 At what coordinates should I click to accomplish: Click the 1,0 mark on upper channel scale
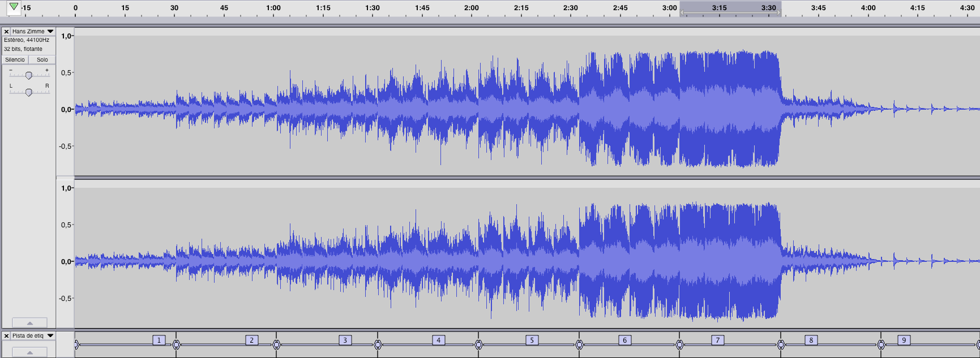67,36
